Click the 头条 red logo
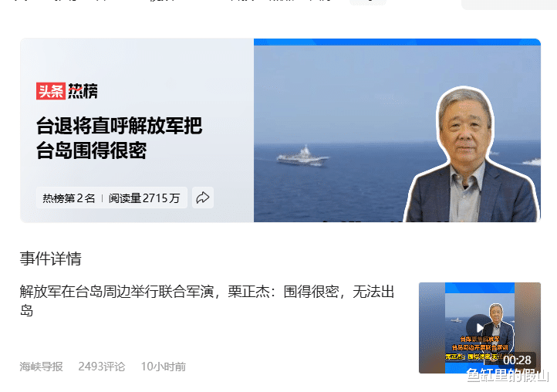 coord(51,91)
